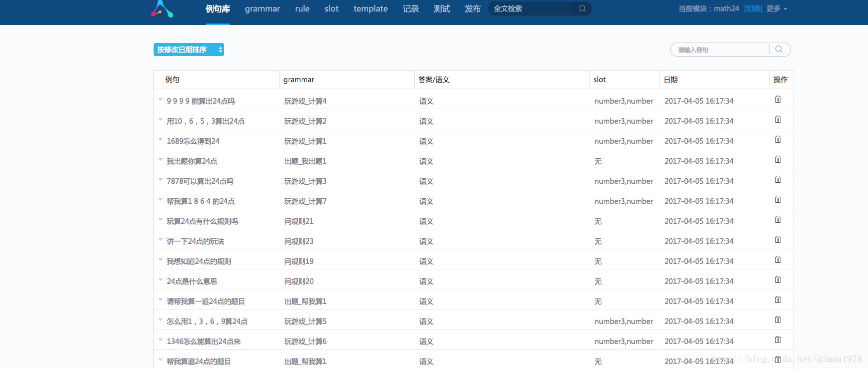Delete the row '1689怎么得到24'

(778, 139)
